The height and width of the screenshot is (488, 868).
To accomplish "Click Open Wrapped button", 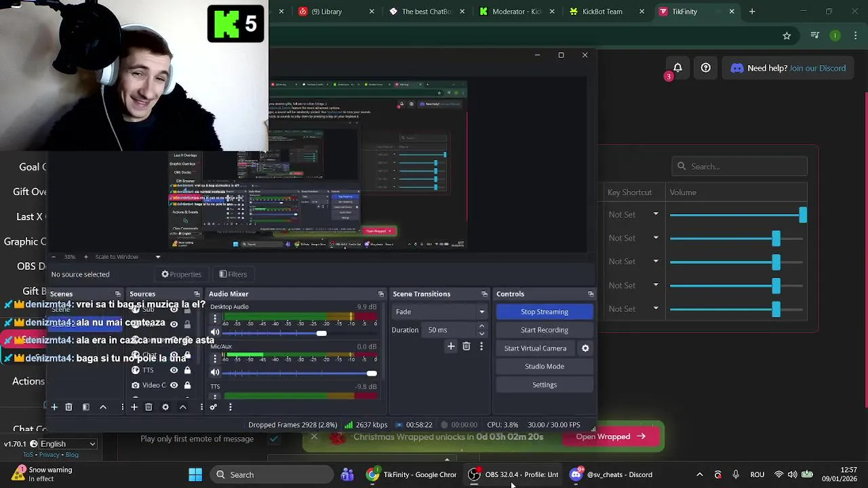I will 611,436.
